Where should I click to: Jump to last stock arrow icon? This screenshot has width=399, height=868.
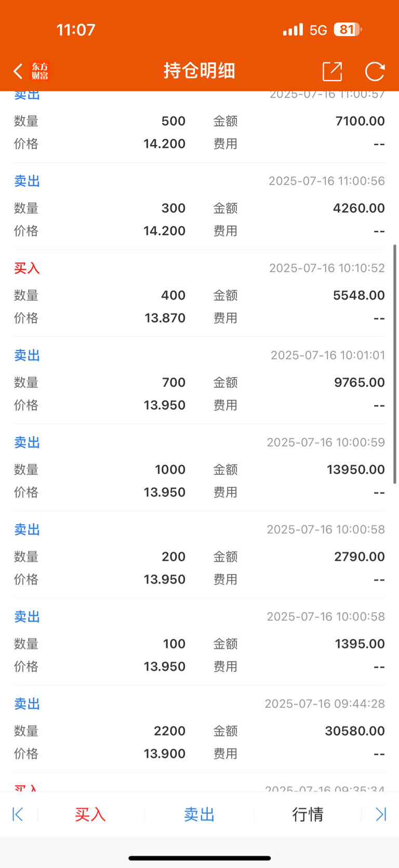[381, 814]
